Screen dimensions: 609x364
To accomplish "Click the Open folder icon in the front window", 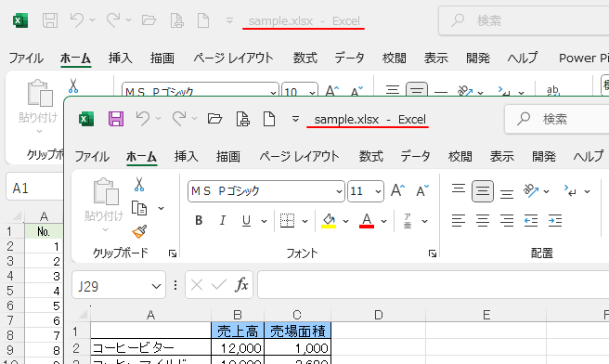I will 214,119.
